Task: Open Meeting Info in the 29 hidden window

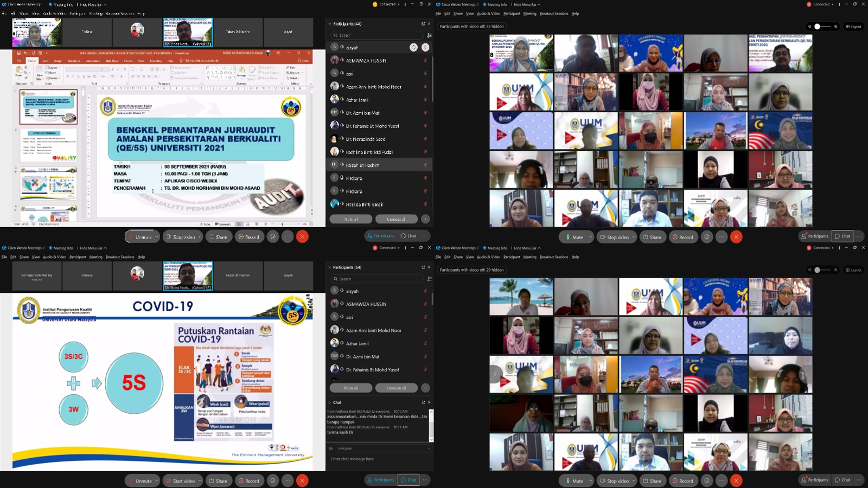Action: tap(495, 248)
